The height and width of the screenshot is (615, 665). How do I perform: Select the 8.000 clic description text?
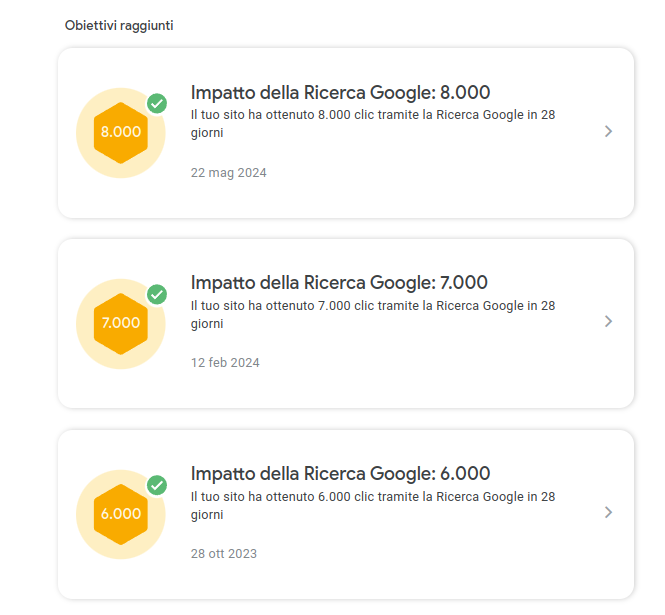pos(373,123)
